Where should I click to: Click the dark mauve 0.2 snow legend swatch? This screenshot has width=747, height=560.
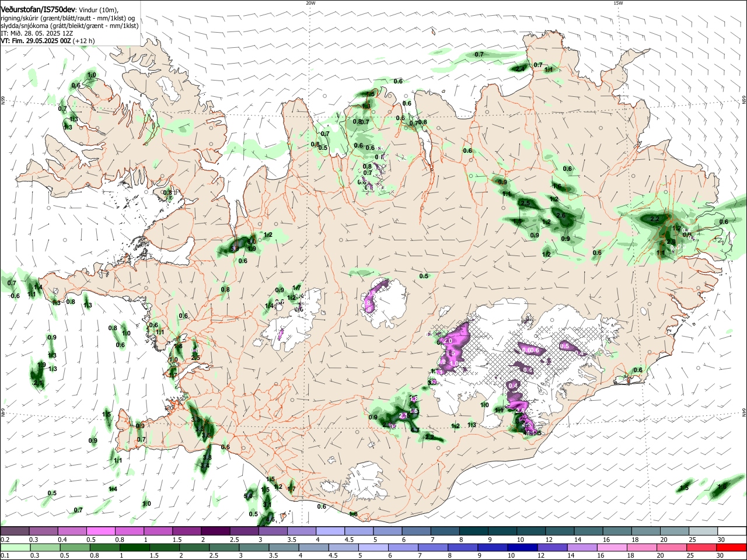coord(15,531)
